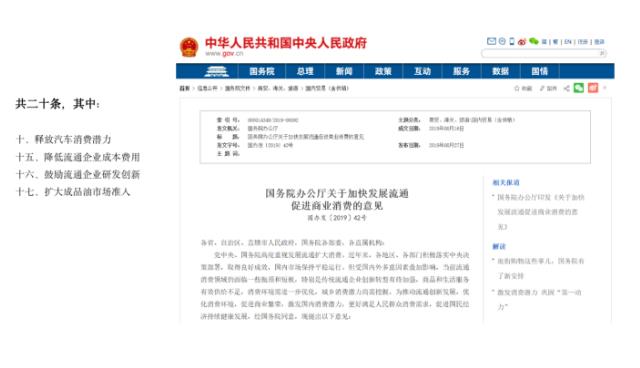Screen dimensions: 640x368
Task: Click the heading 共二十条，其中
Action: 57,104
